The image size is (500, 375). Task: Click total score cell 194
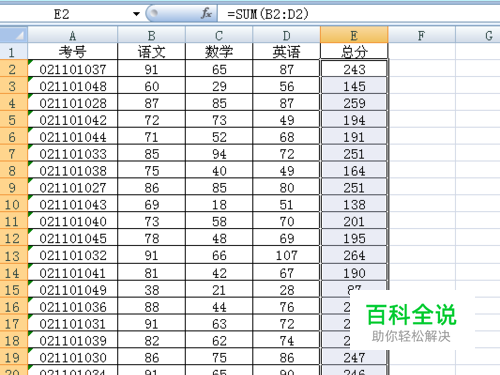(354, 120)
